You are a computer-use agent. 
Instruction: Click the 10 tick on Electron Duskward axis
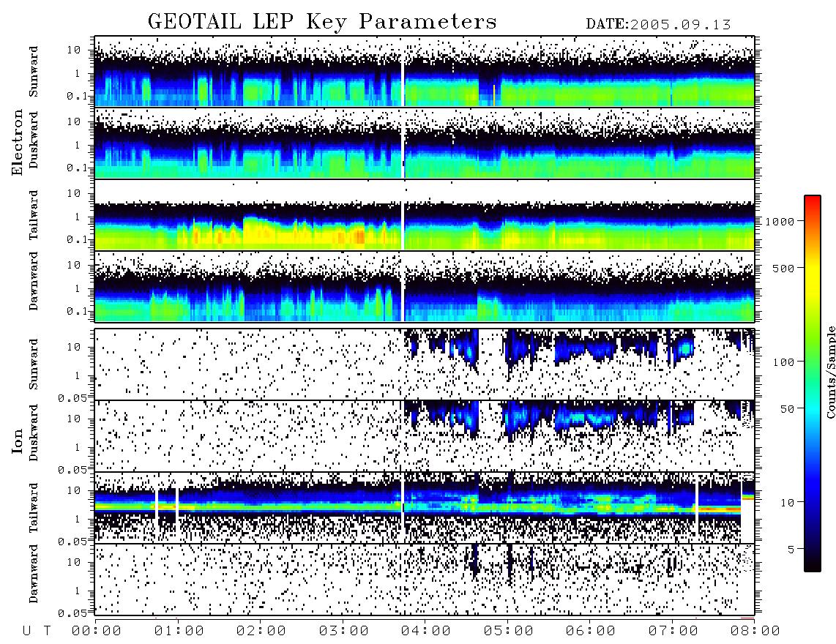click(x=74, y=121)
